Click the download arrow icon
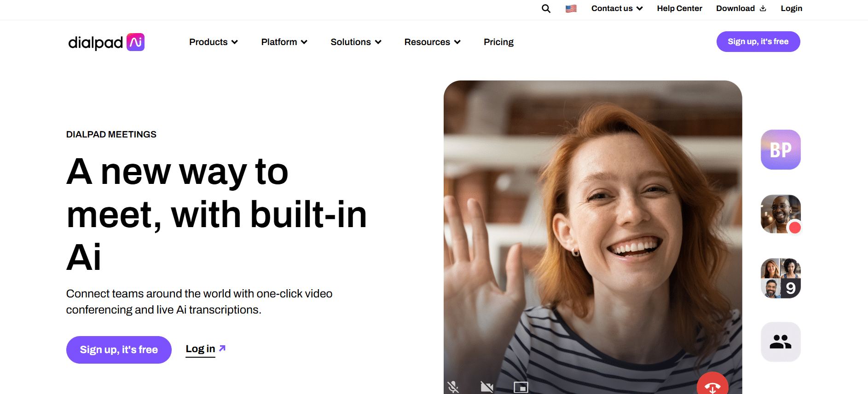This screenshot has height=394, width=868. click(763, 8)
